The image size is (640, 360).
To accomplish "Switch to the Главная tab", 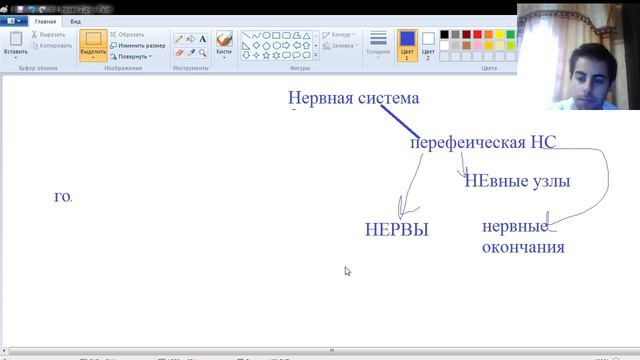I will tap(45, 21).
